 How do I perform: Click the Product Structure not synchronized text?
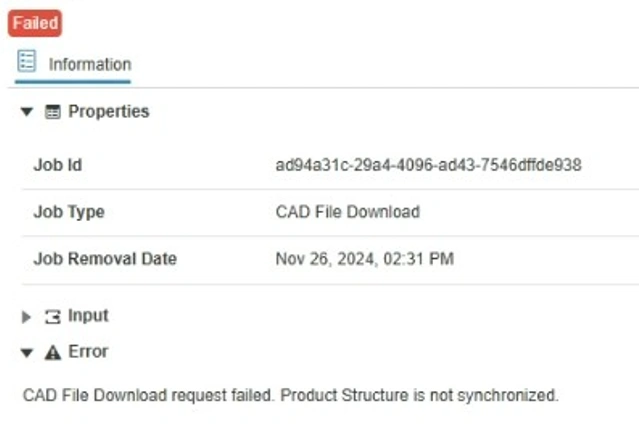click(419, 395)
